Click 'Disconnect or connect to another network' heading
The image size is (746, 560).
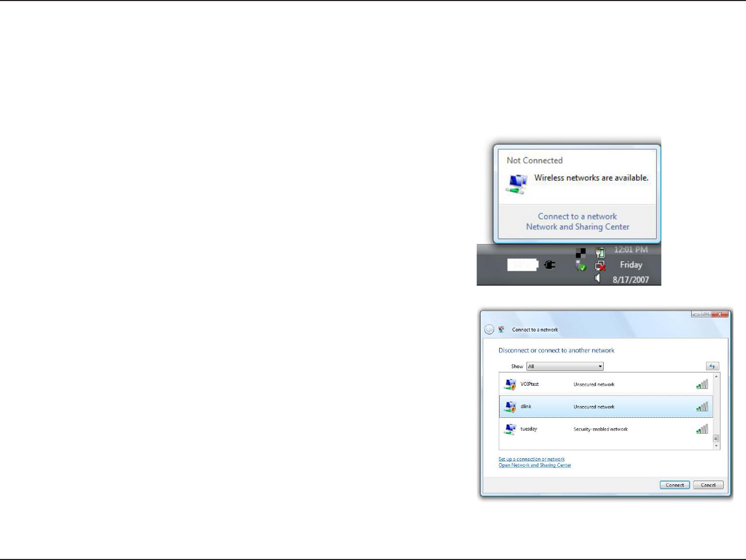[556, 351]
